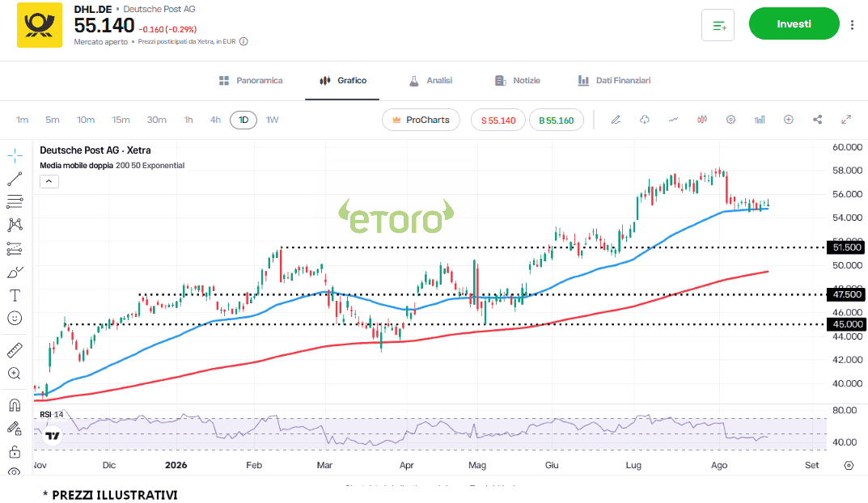868x503 pixels.
Task: Click the 51.500 price level label
Action: (846, 247)
